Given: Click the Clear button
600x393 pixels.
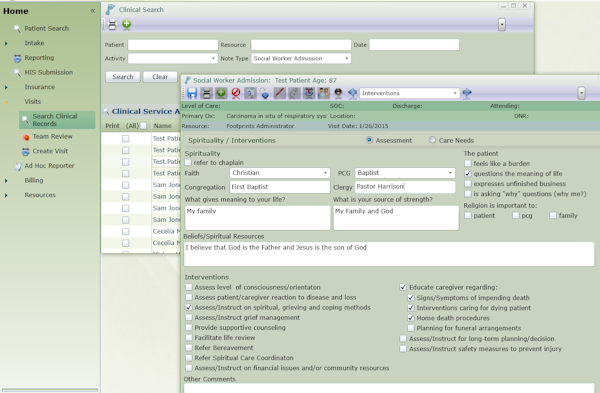Looking at the screenshot, I should (160, 77).
